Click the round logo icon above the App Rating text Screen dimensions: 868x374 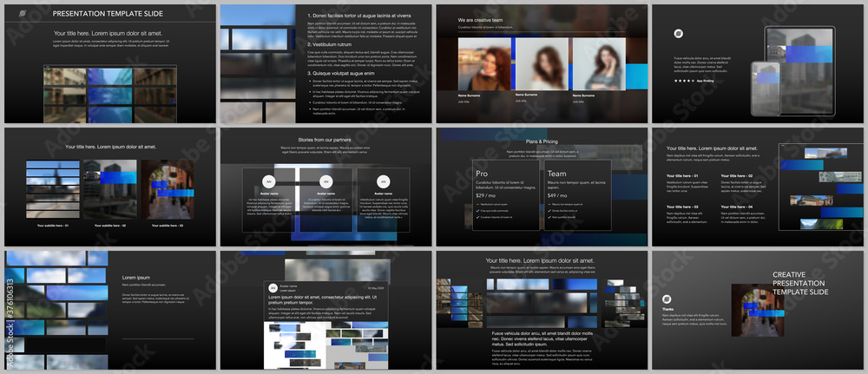point(678,34)
